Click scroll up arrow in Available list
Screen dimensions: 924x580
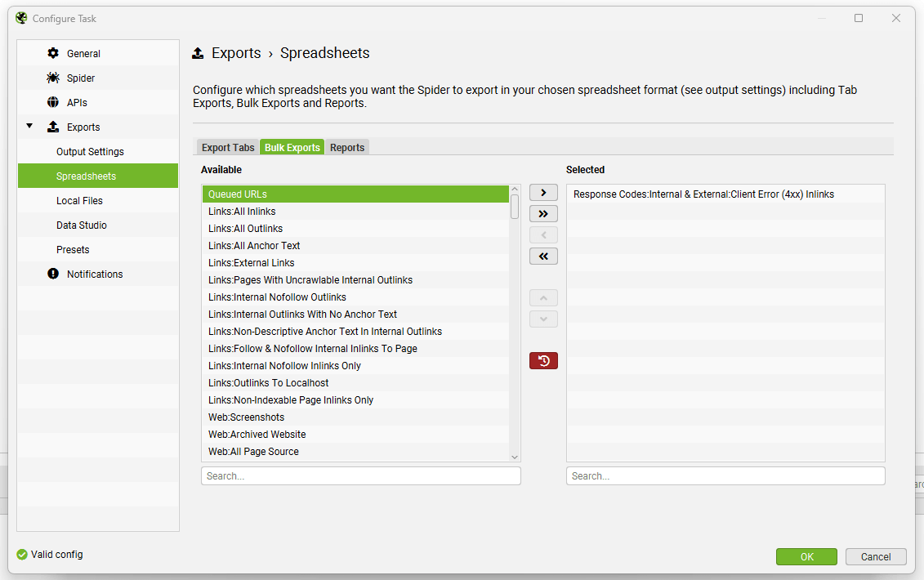coord(515,190)
